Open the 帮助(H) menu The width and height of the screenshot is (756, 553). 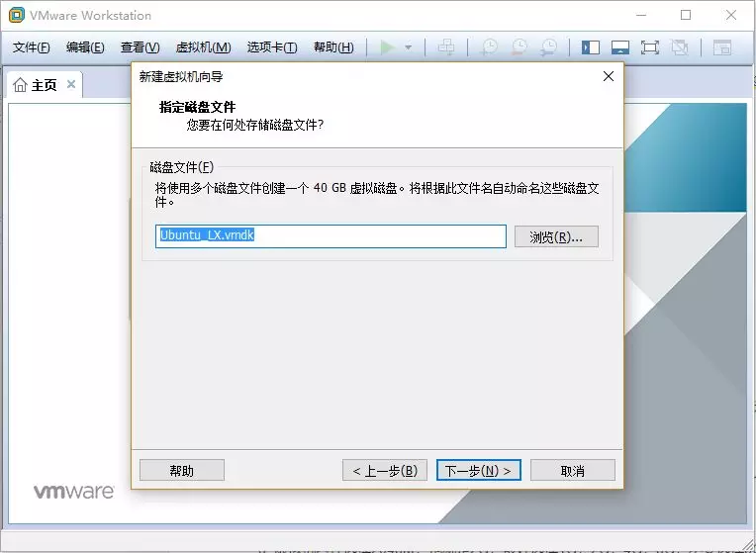pos(333,47)
